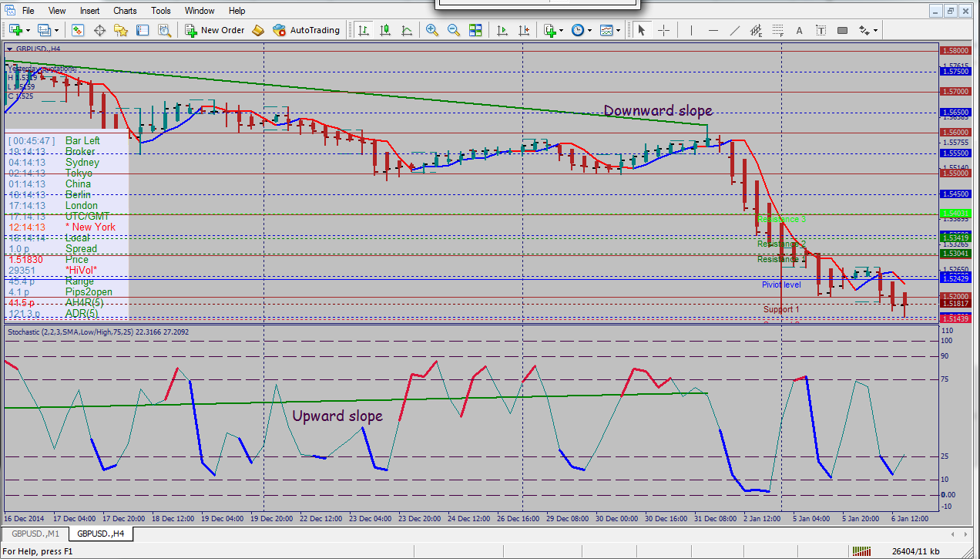Open the Market Watch window icon

(x=78, y=30)
